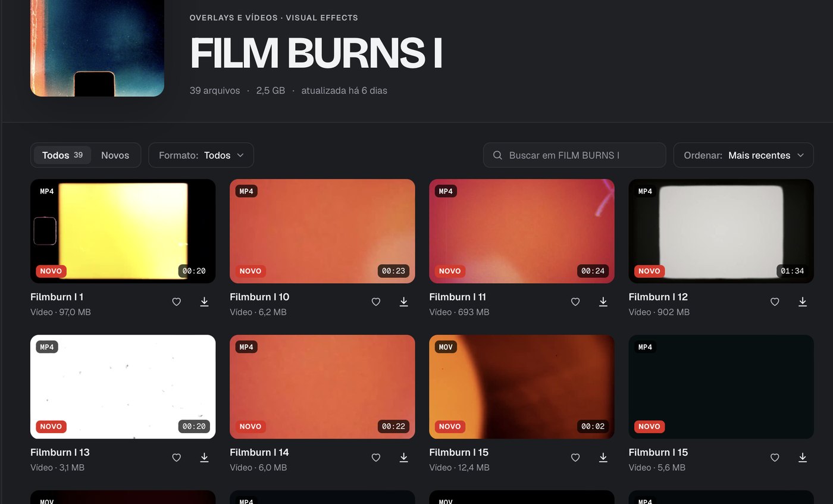Select the Todos 39 filter tab

62,155
